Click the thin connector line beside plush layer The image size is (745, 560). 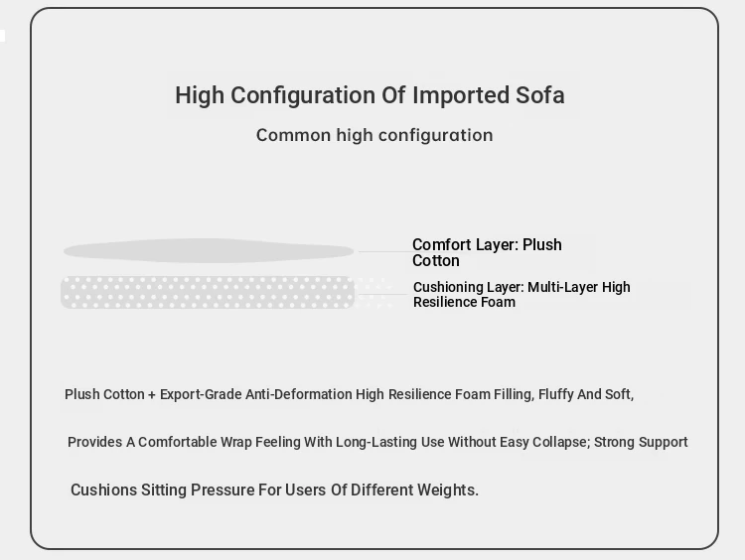tap(382, 251)
